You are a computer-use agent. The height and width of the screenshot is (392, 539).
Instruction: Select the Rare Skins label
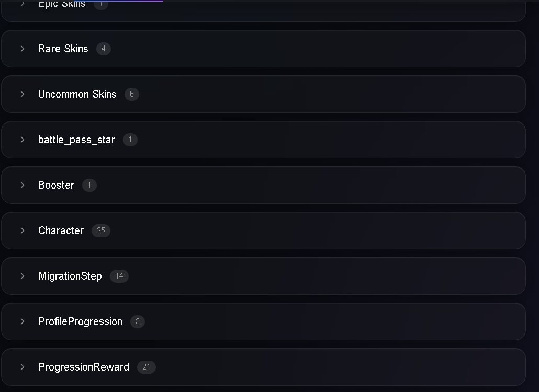[x=63, y=49]
